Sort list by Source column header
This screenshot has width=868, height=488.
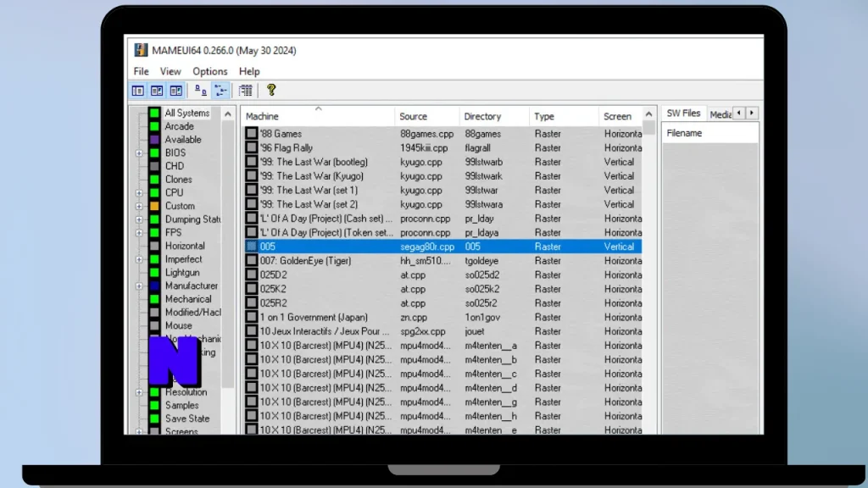[x=427, y=116]
